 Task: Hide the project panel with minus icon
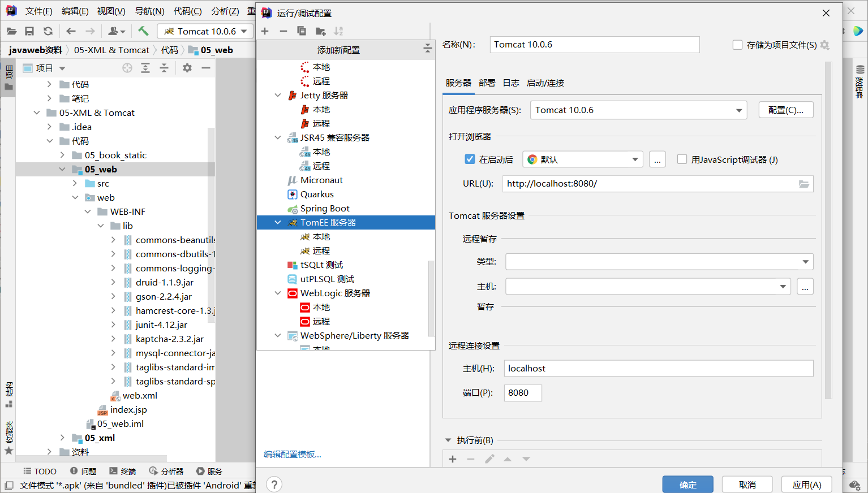point(206,68)
